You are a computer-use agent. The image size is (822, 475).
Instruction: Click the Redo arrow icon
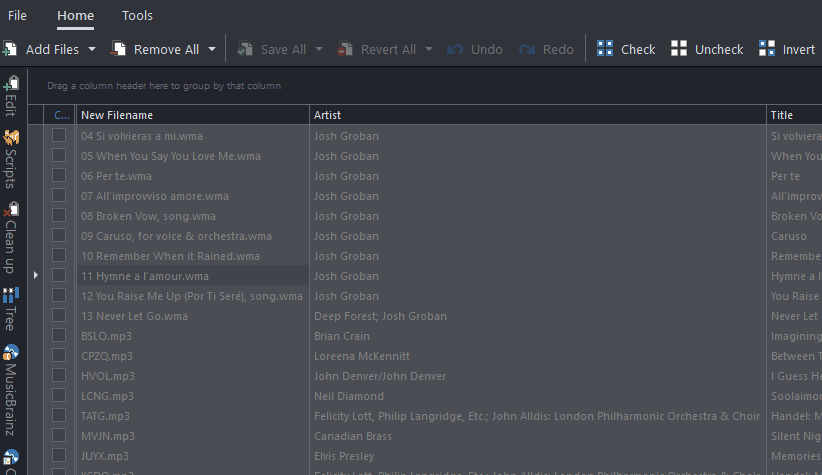coord(526,49)
